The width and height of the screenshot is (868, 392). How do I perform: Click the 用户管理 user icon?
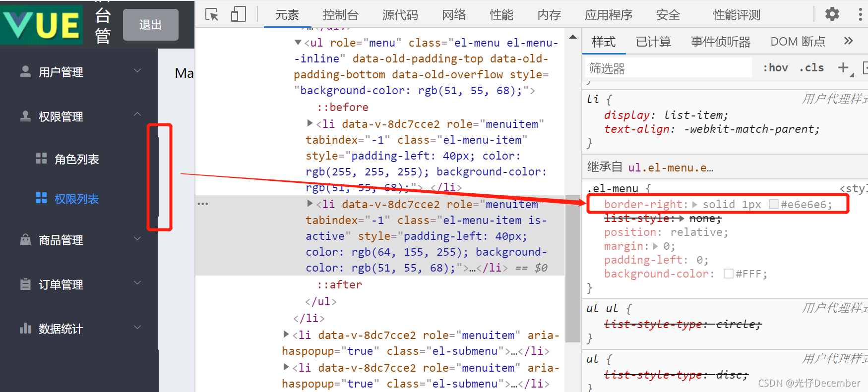pyautogui.click(x=25, y=72)
